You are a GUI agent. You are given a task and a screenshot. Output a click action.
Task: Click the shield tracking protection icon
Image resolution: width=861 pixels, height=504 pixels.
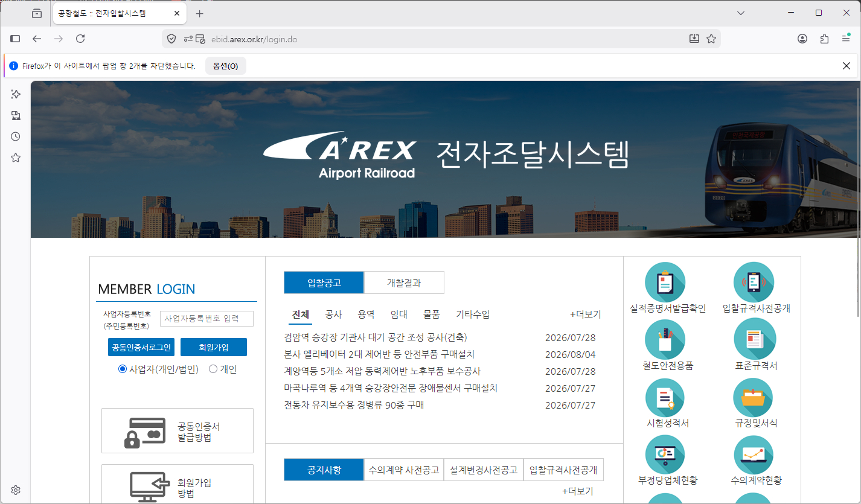(171, 39)
